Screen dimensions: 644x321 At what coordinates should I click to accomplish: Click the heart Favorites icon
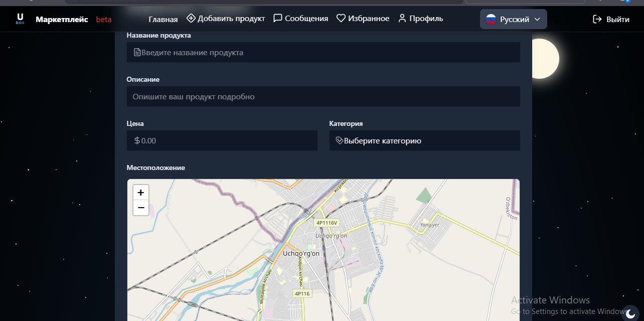click(x=341, y=19)
